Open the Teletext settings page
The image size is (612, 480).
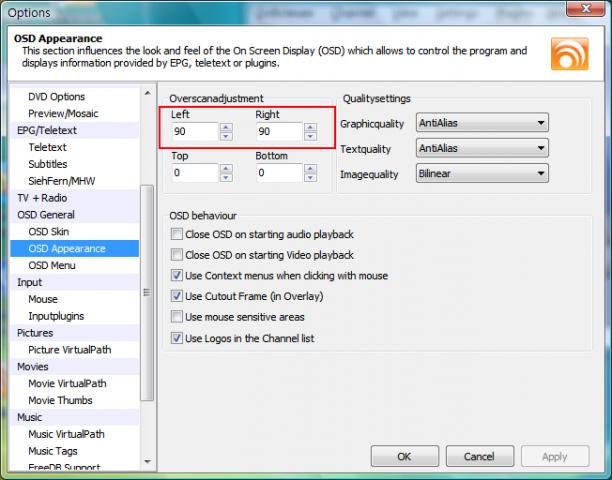pyautogui.click(x=47, y=147)
